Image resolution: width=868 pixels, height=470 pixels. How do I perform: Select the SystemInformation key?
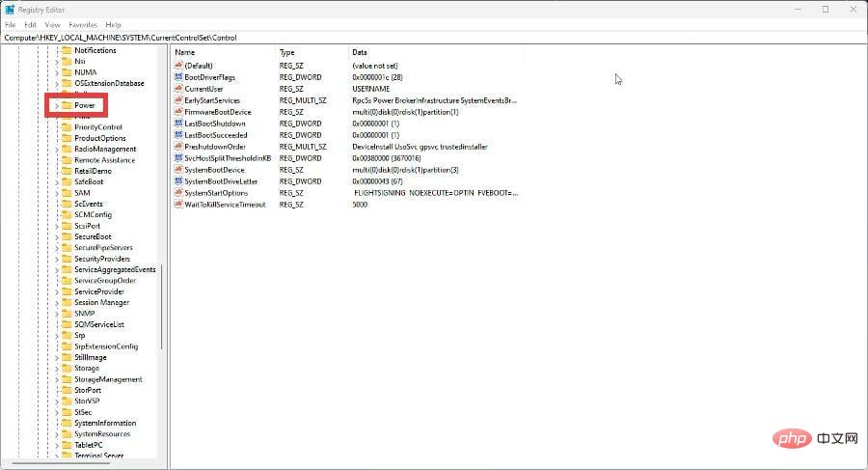105,423
